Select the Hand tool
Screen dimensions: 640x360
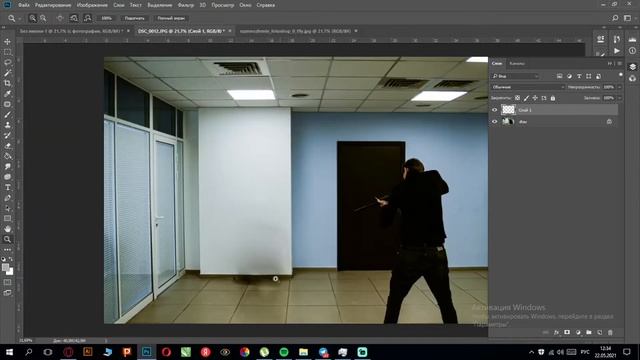click(x=7, y=229)
